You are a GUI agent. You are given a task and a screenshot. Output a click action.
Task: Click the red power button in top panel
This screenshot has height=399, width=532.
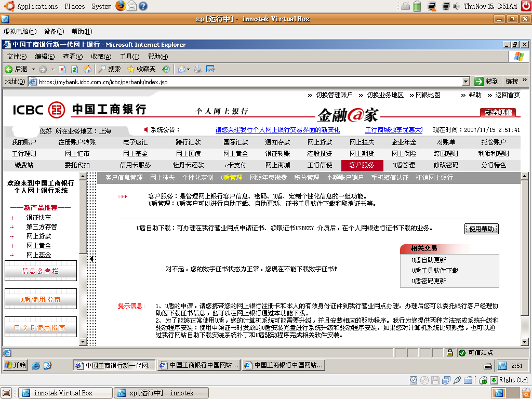click(526, 6)
